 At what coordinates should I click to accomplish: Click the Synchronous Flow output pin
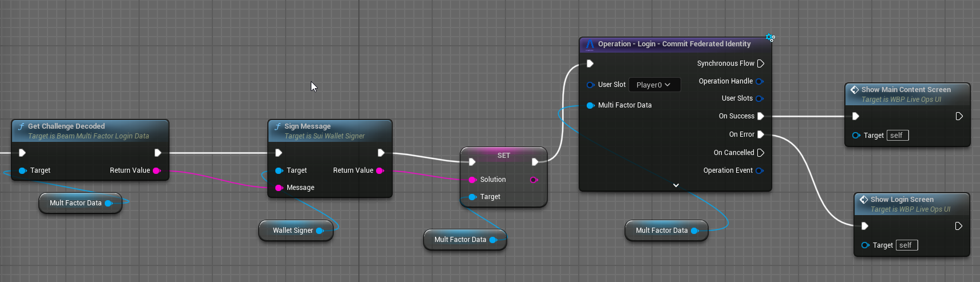[761, 63]
